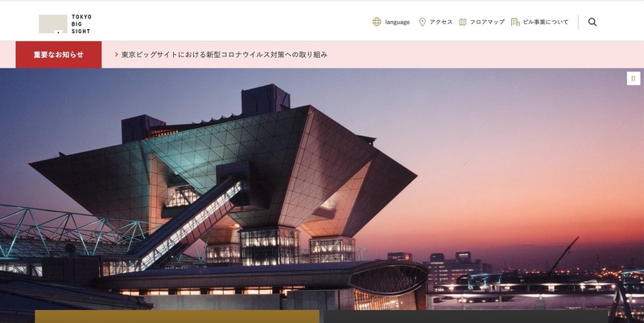Click the Tokyo Big Sight logo emblem
This screenshot has height=323, width=644.
click(53, 24)
